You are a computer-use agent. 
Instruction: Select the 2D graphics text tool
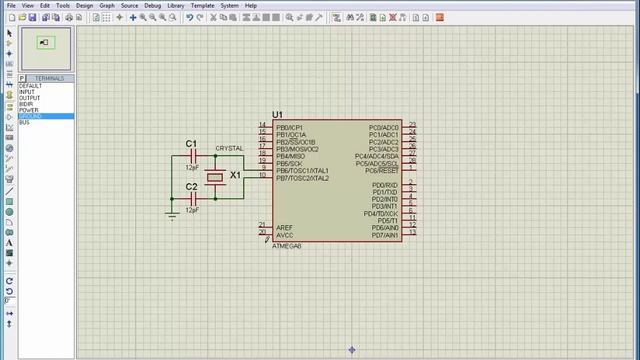pos(9,243)
